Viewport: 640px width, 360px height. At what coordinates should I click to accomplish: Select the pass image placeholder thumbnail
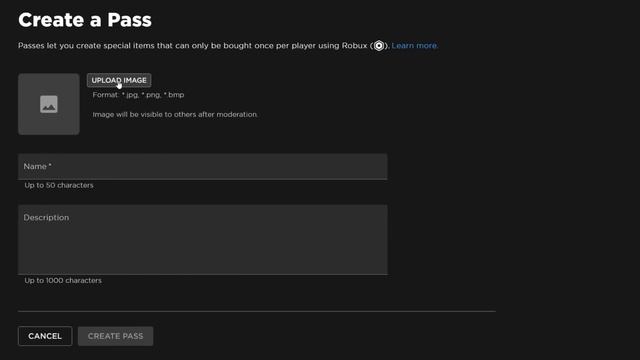(x=49, y=104)
